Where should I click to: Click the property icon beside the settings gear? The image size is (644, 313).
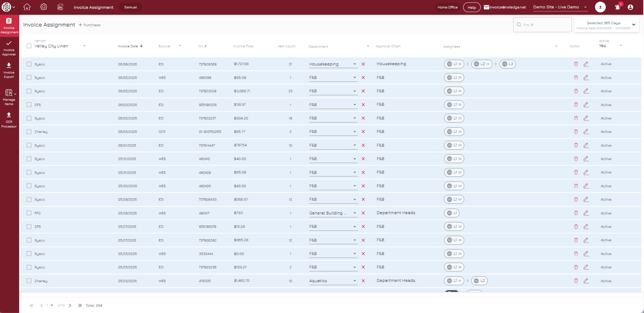60,7
